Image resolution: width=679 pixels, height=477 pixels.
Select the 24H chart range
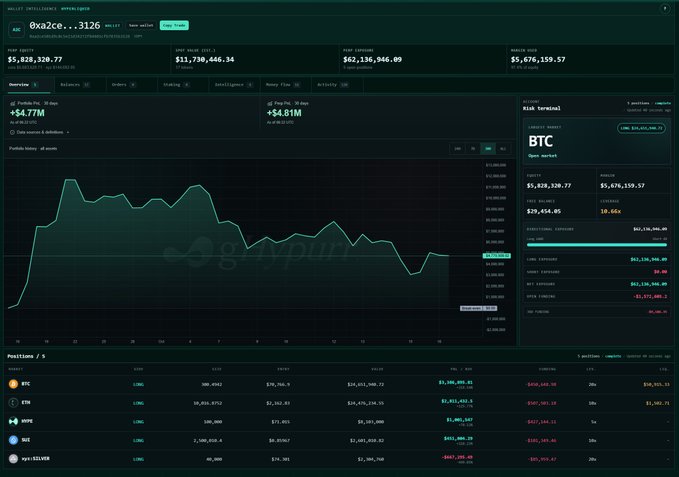[x=457, y=148]
